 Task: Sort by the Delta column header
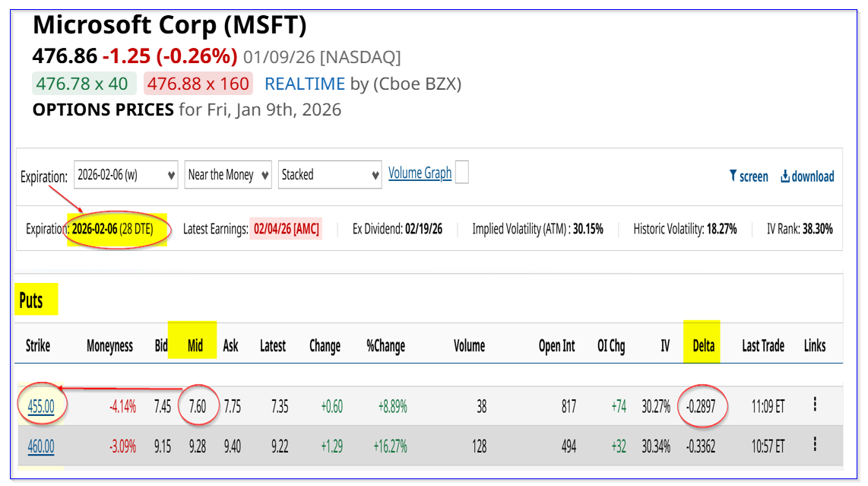coord(703,346)
